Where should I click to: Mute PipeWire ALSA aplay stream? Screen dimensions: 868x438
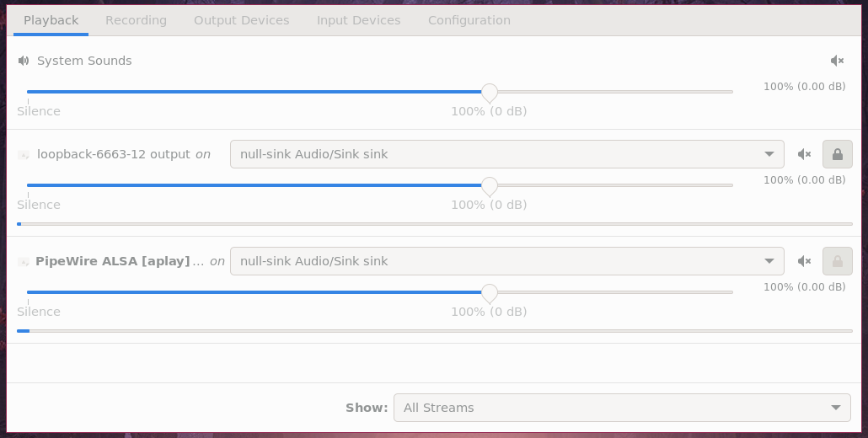(804, 261)
